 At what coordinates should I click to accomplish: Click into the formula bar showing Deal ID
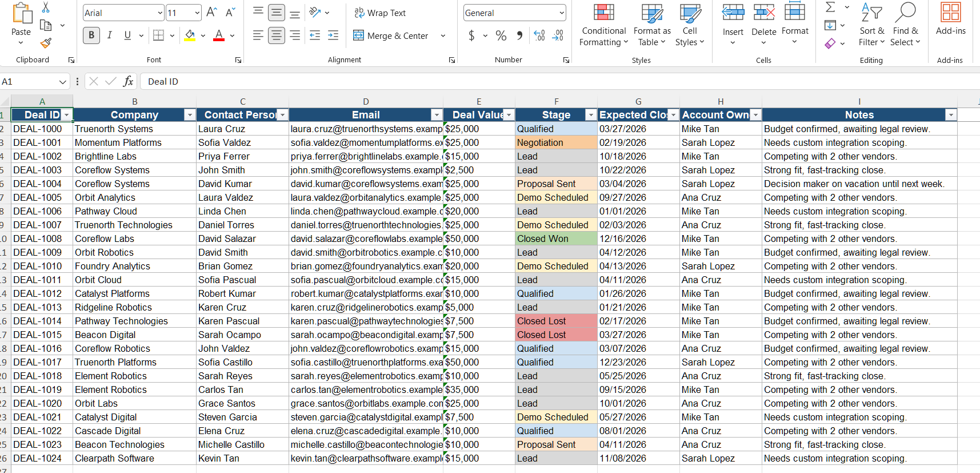(x=560, y=81)
